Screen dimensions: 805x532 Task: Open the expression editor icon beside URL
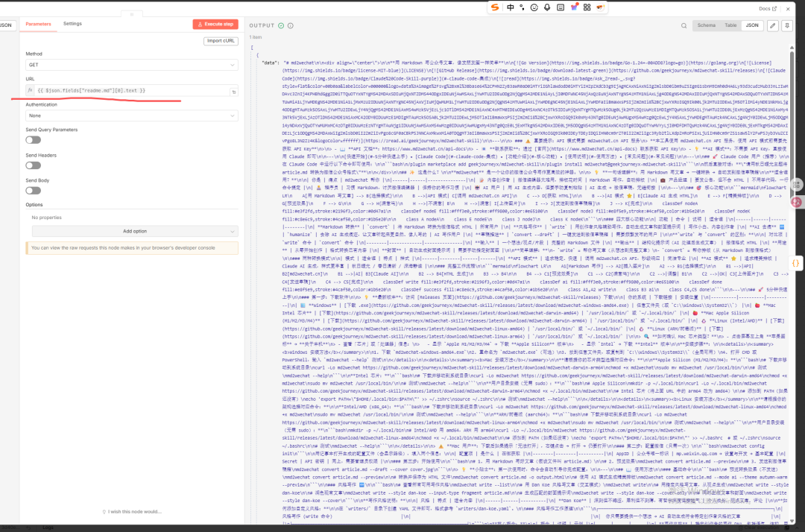pyautogui.click(x=234, y=92)
